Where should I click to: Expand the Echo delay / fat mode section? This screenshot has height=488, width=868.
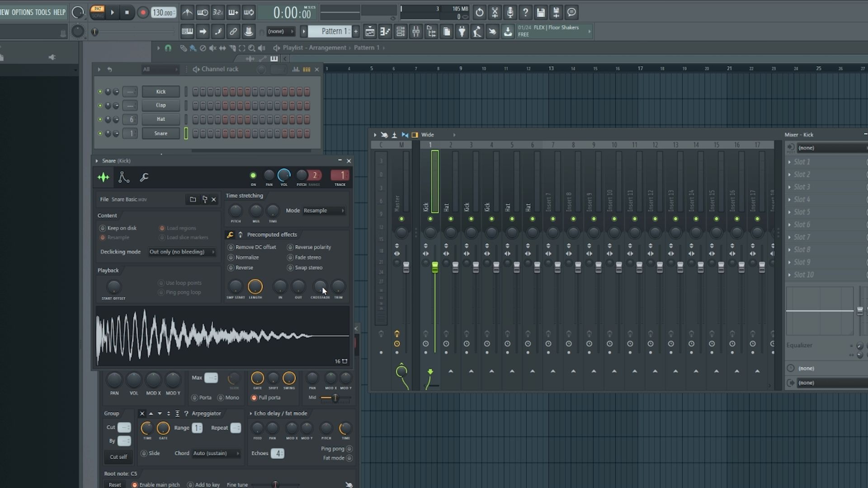click(x=251, y=413)
